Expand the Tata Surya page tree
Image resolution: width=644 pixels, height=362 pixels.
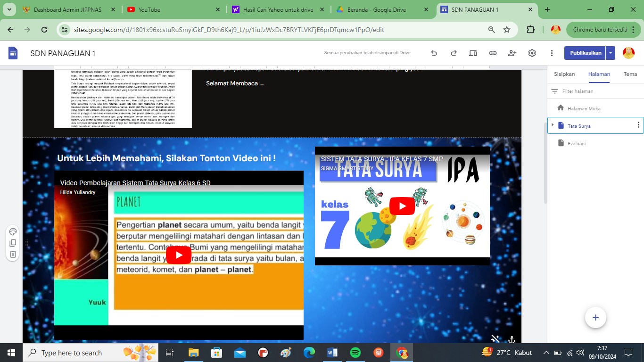[553, 125]
